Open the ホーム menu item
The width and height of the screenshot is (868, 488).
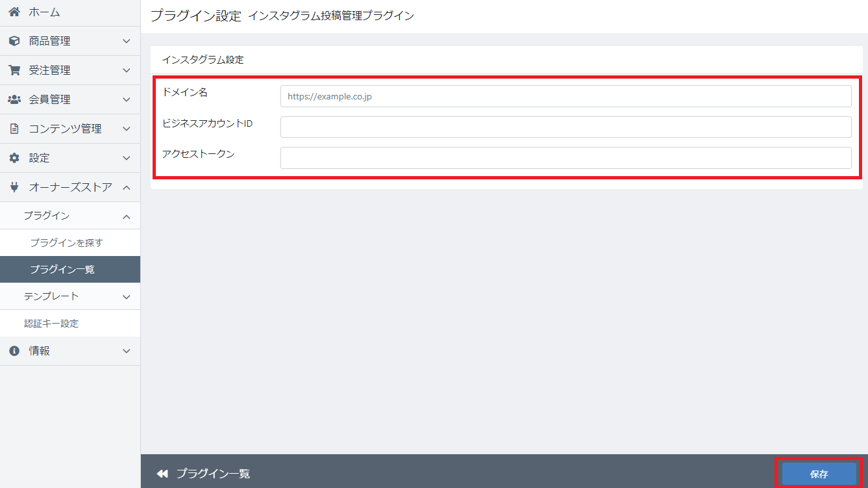pos(70,12)
